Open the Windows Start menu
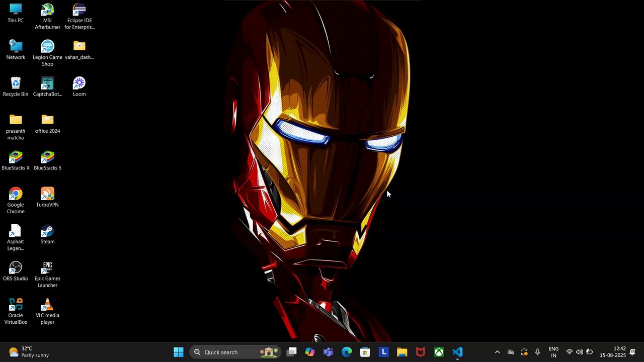644x362 pixels. click(x=179, y=352)
